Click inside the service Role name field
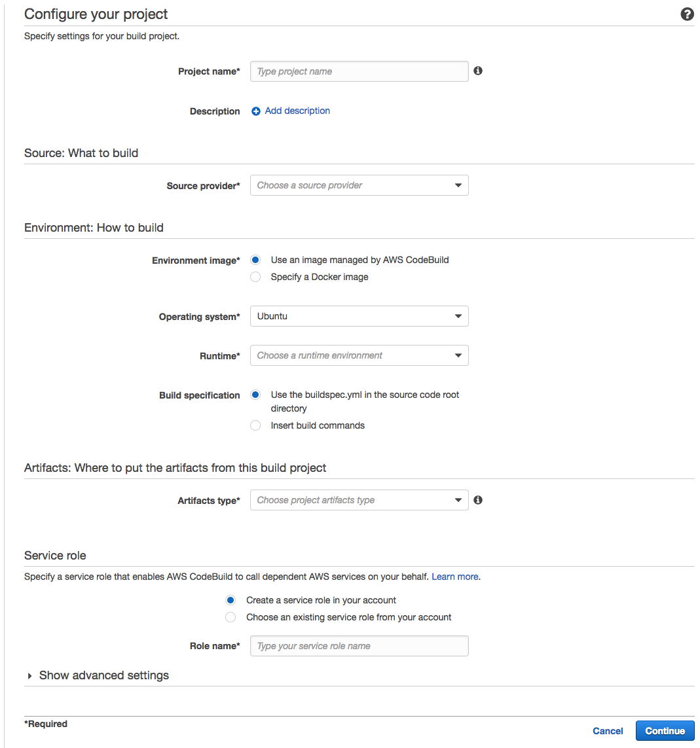The image size is (700, 748). coord(359,646)
